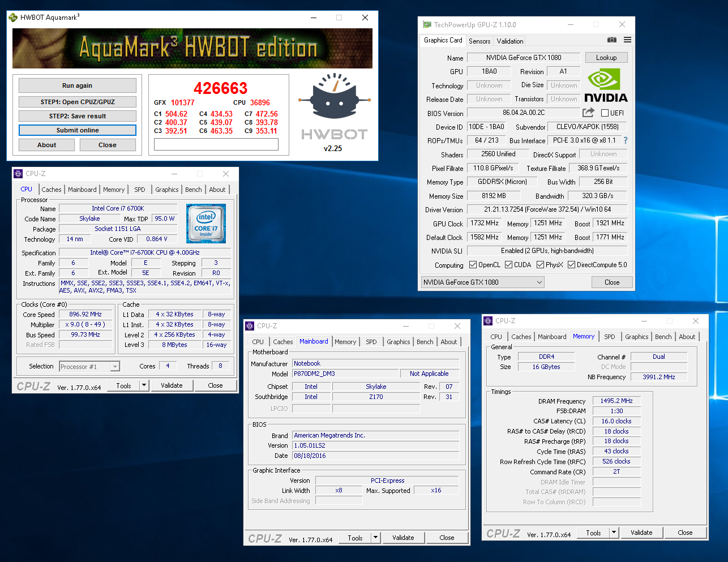Viewport: 728px width, 562px height.
Task: Click the NVIDIA logo in GPU-Z
Action: (x=606, y=85)
